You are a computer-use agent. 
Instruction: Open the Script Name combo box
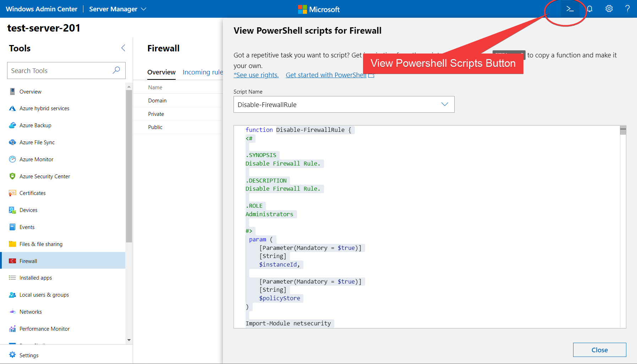click(344, 105)
